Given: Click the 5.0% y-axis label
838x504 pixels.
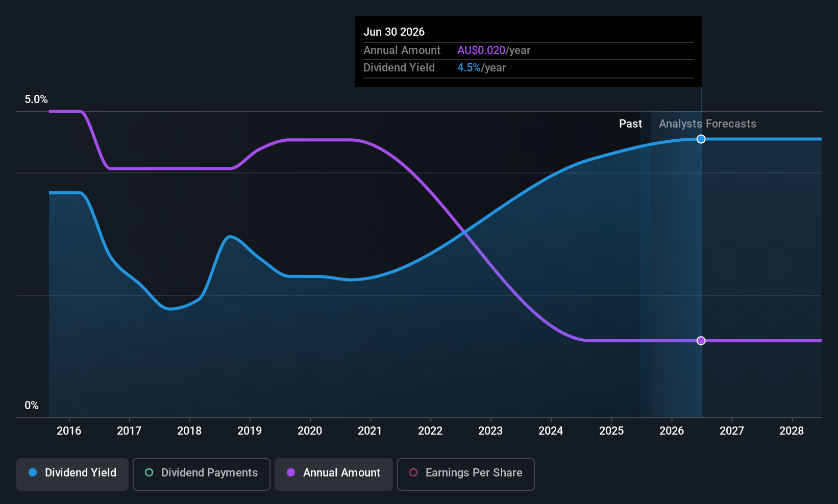Looking at the screenshot, I should 36,99.
